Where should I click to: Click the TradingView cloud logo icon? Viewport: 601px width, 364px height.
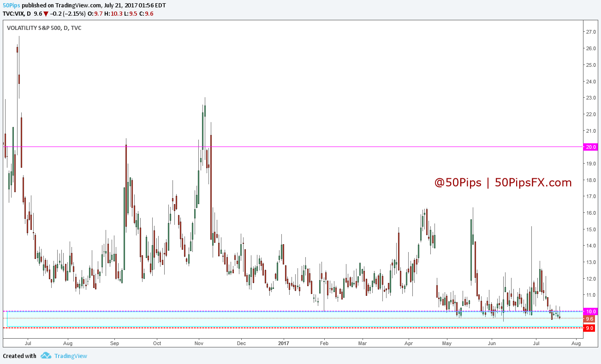[x=45, y=355]
